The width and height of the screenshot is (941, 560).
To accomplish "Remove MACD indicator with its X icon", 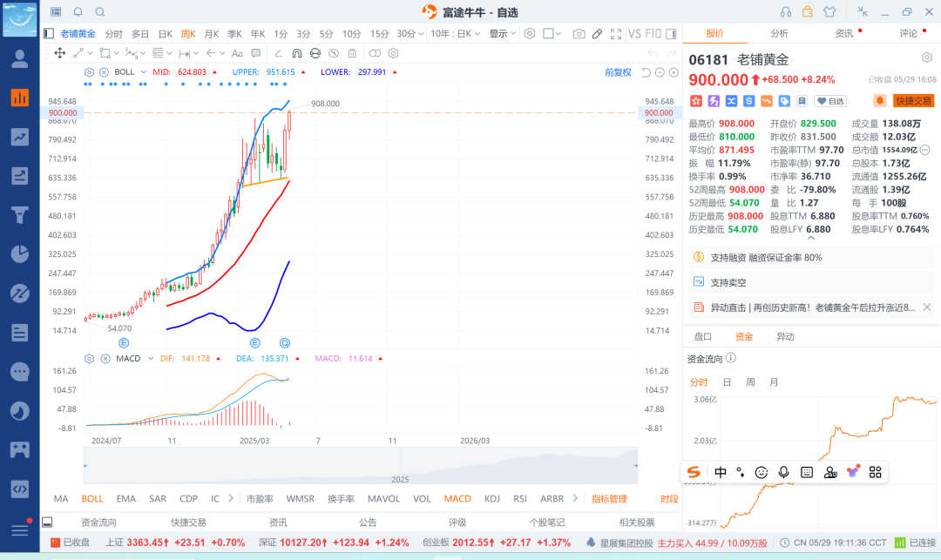I will pyautogui.click(x=105, y=359).
